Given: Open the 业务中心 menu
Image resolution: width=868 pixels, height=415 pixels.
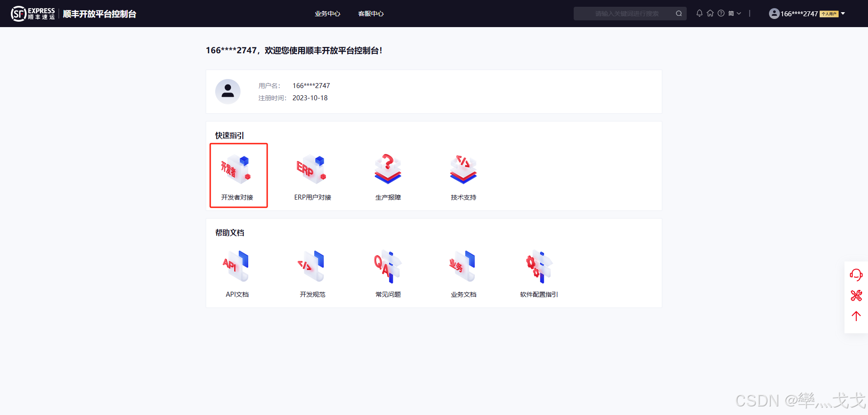Looking at the screenshot, I should coord(327,14).
